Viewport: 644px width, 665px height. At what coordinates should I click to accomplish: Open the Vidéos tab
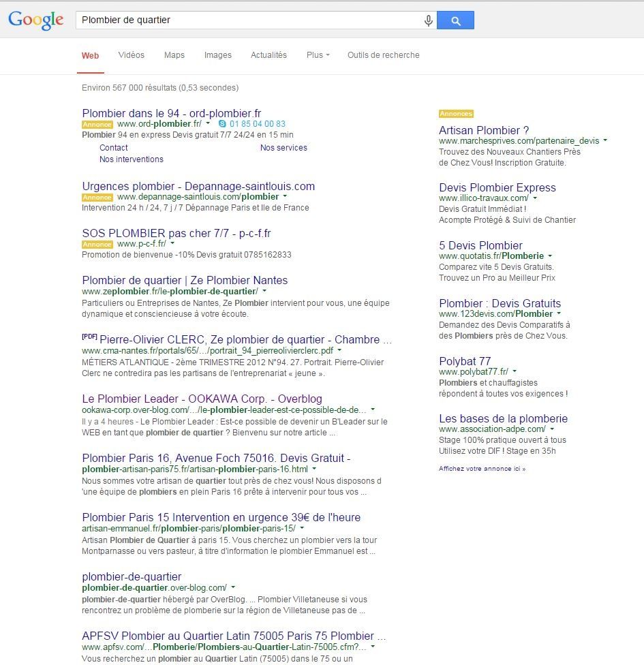pyautogui.click(x=131, y=55)
